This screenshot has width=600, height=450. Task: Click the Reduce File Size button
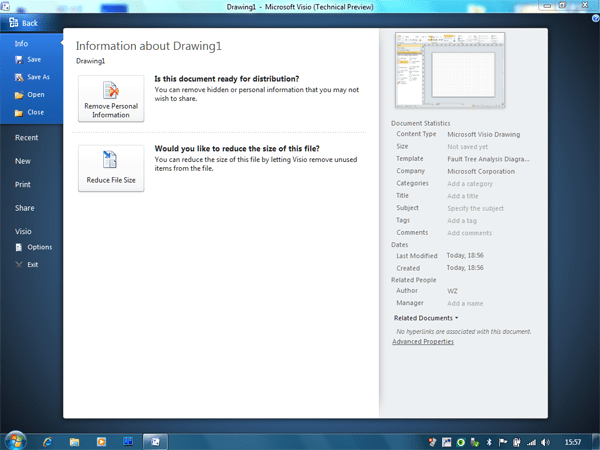[111, 168]
